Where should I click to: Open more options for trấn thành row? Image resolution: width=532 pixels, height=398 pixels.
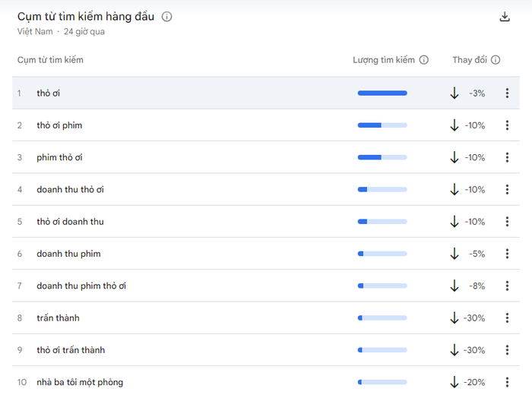point(507,318)
